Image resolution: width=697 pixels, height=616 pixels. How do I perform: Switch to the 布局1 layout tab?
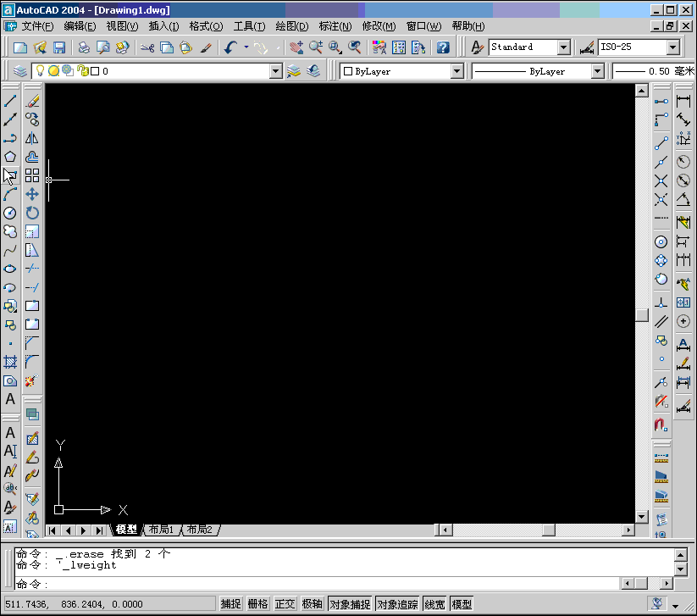point(161,530)
